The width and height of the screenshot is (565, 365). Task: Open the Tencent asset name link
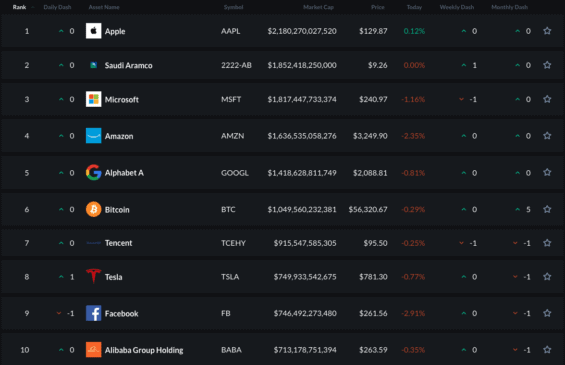pyautogui.click(x=118, y=243)
